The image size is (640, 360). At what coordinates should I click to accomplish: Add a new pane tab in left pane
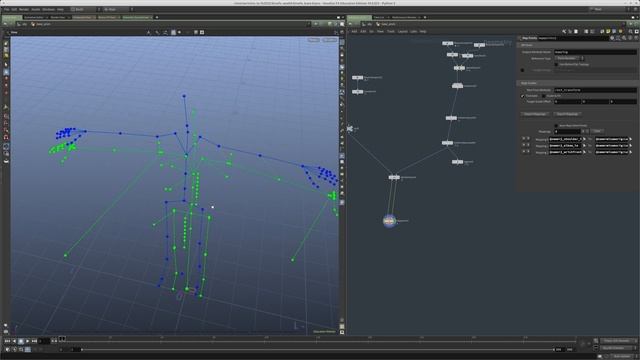pos(157,17)
